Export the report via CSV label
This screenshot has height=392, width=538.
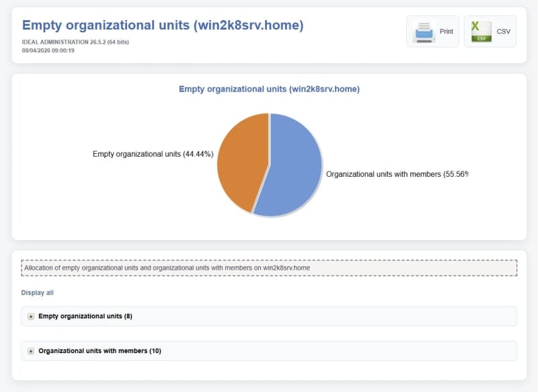[503, 32]
